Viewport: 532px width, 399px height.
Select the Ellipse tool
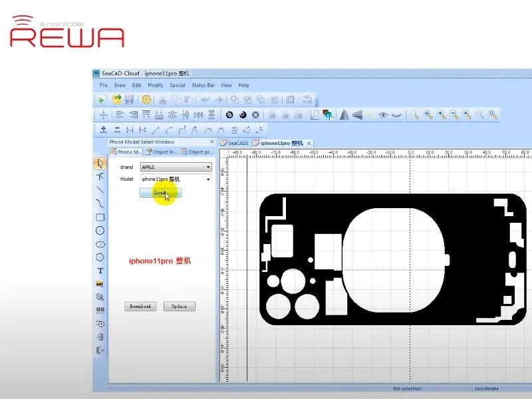click(100, 244)
